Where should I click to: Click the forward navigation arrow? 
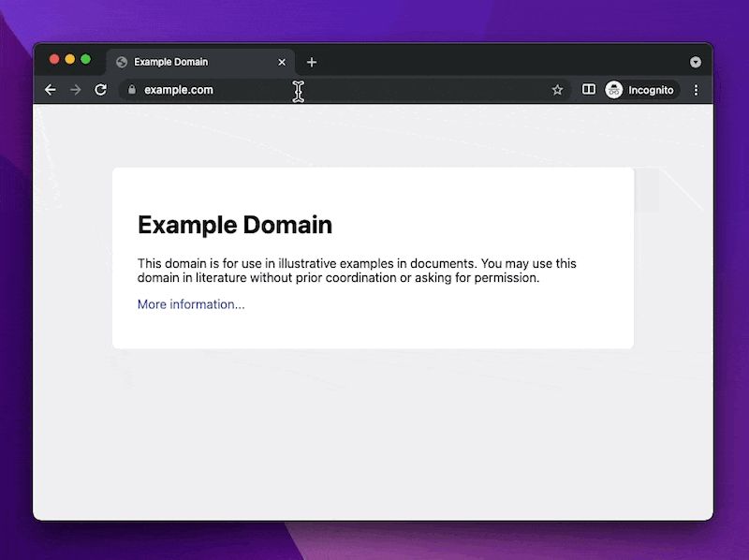point(76,90)
